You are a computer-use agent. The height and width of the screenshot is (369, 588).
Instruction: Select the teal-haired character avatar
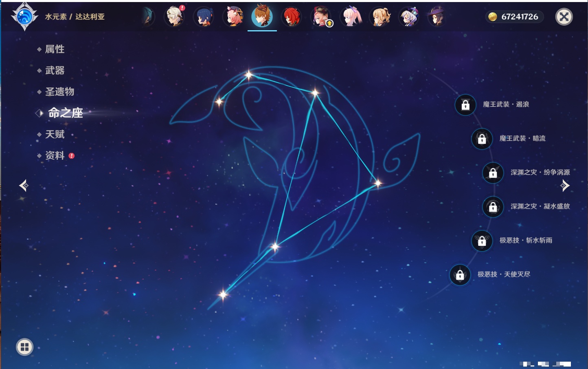[x=148, y=17]
